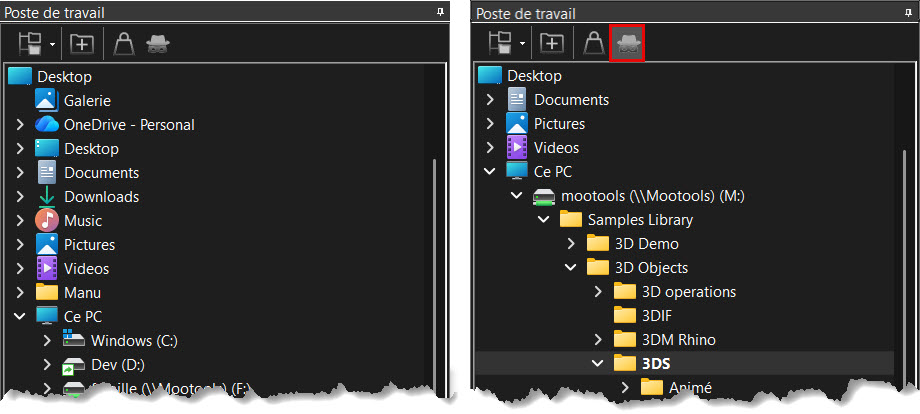Click the Dev (D:) drive icon
The height and width of the screenshot is (414, 920).
pyautogui.click(x=74, y=365)
